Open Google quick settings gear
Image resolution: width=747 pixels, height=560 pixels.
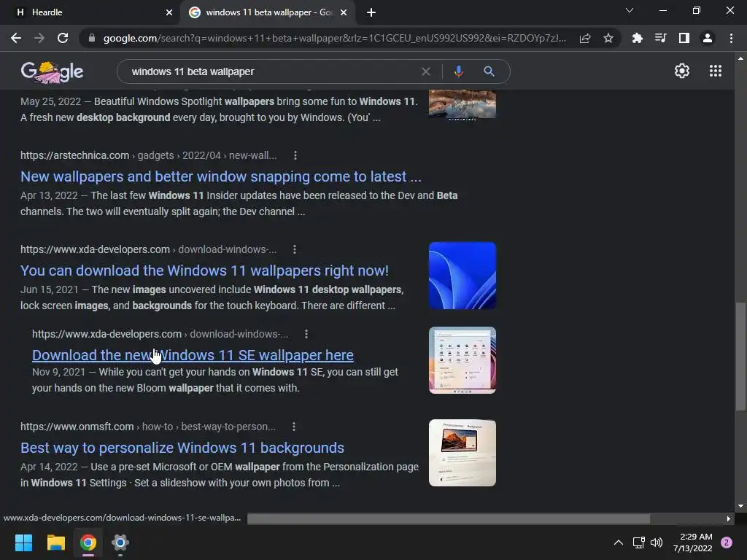(682, 71)
